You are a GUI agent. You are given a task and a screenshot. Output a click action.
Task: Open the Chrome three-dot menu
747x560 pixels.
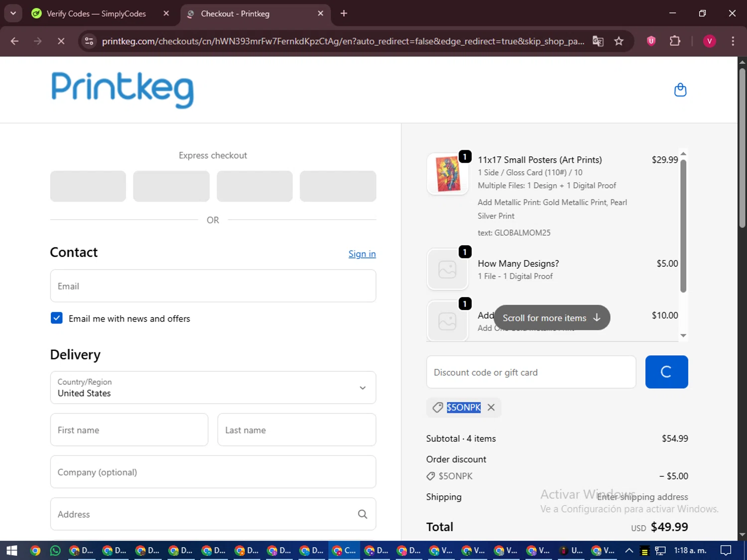coord(733,41)
